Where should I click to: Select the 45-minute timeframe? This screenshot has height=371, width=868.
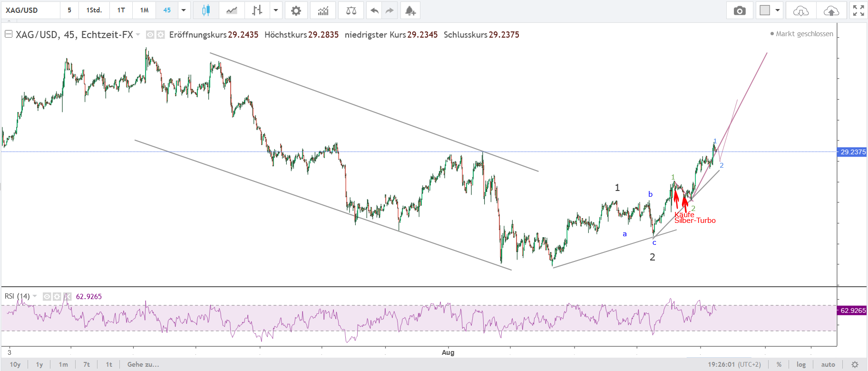[167, 10]
